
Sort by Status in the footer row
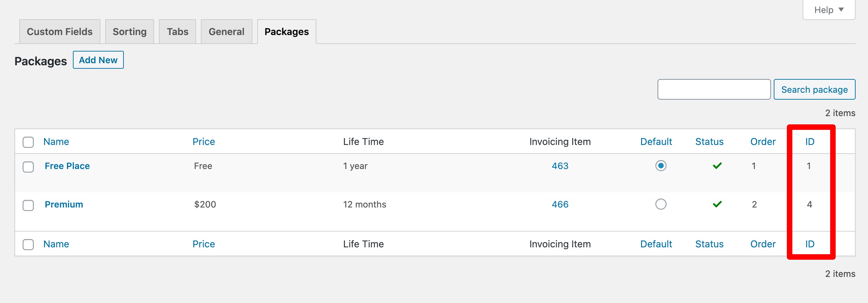pyautogui.click(x=709, y=244)
